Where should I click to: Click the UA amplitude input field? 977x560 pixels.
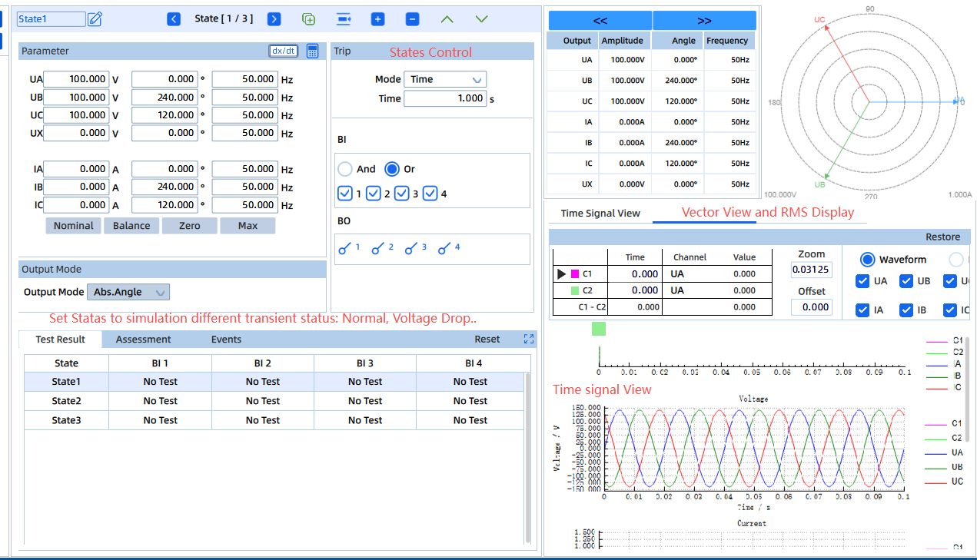point(76,79)
